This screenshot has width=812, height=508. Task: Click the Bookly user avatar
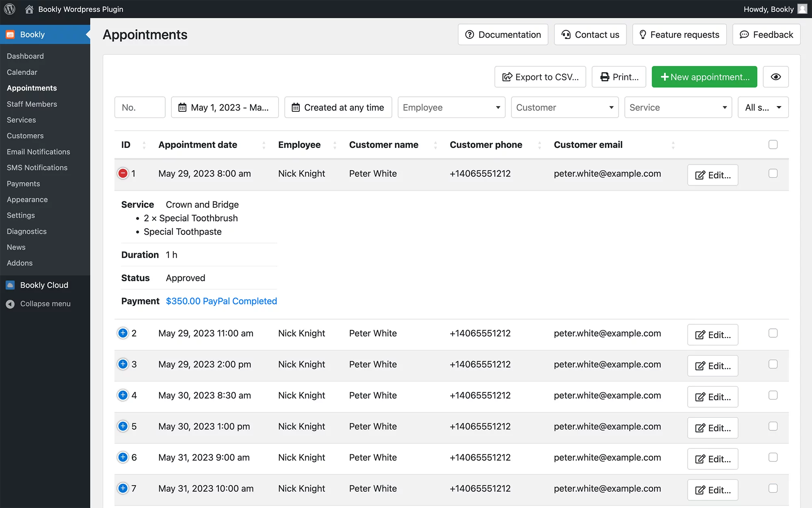click(802, 9)
